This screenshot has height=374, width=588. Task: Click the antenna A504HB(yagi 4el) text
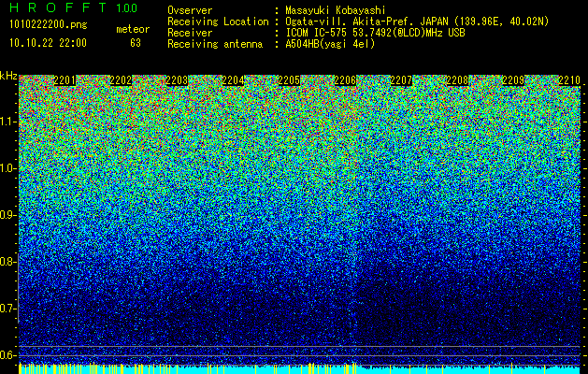[x=330, y=44]
